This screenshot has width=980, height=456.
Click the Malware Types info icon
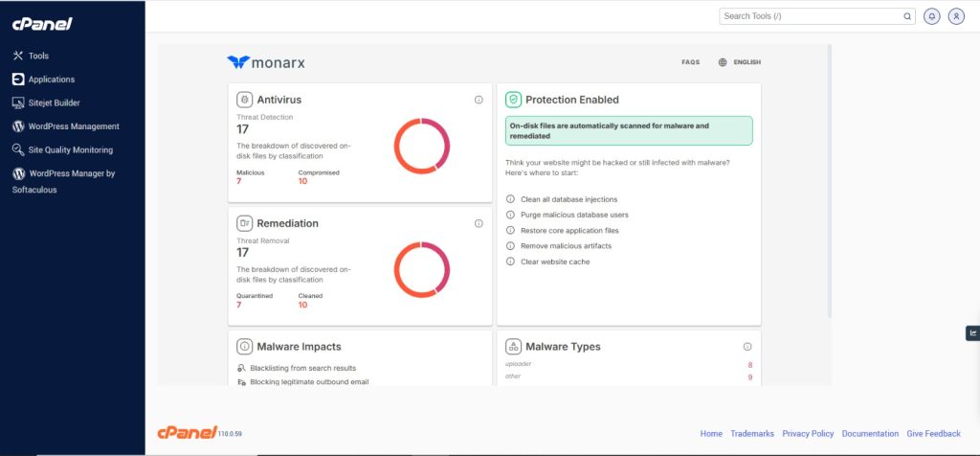click(x=747, y=347)
